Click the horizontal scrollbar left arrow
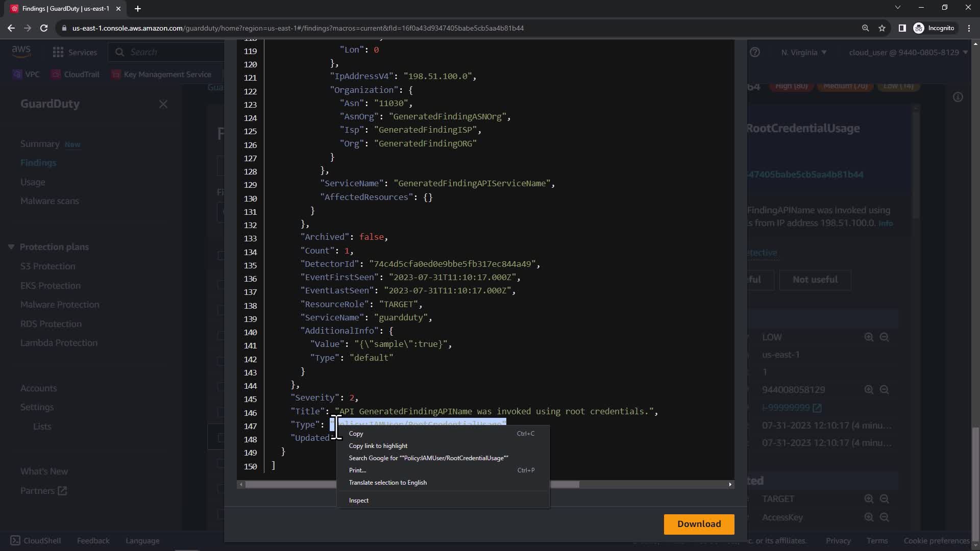 click(x=240, y=485)
